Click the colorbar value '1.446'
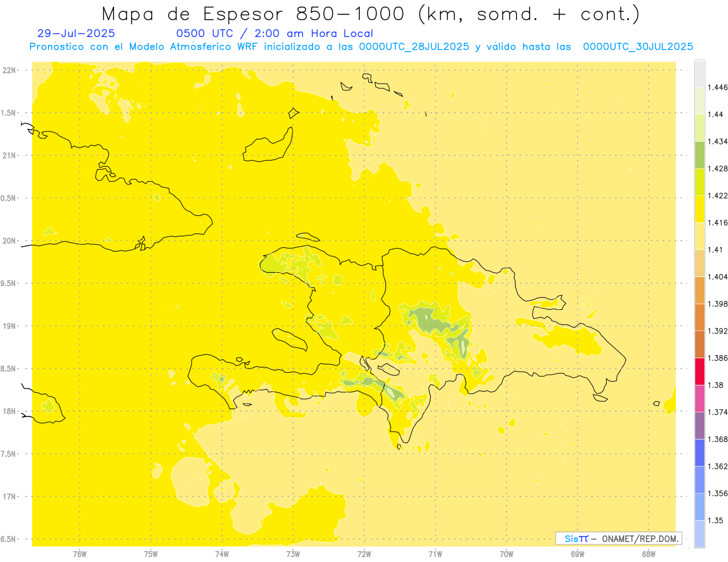The image size is (728, 562). (x=718, y=88)
